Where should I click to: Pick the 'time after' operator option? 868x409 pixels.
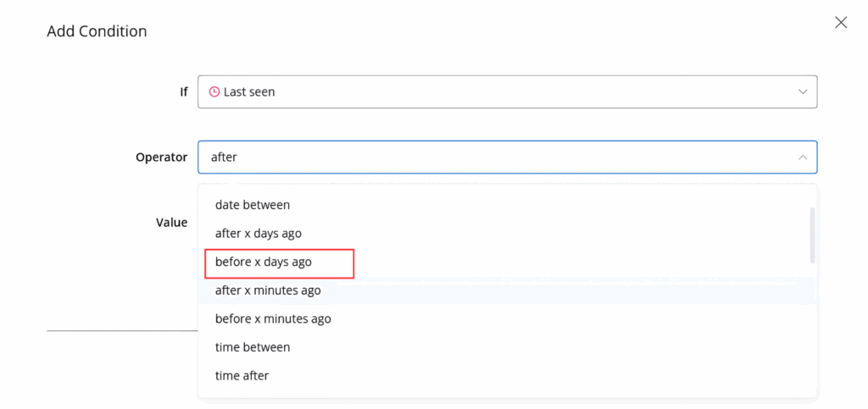242,375
